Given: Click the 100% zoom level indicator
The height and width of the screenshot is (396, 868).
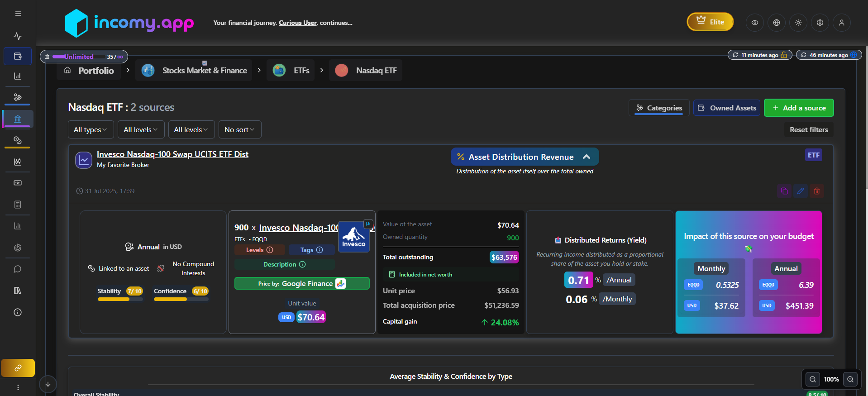Looking at the screenshot, I should tap(831, 379).
